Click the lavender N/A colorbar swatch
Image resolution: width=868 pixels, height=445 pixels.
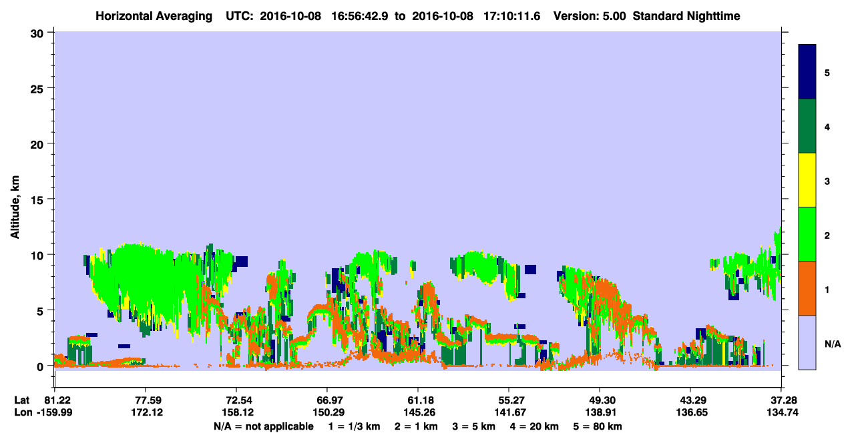pyautogui.click(x=807, y=342)
